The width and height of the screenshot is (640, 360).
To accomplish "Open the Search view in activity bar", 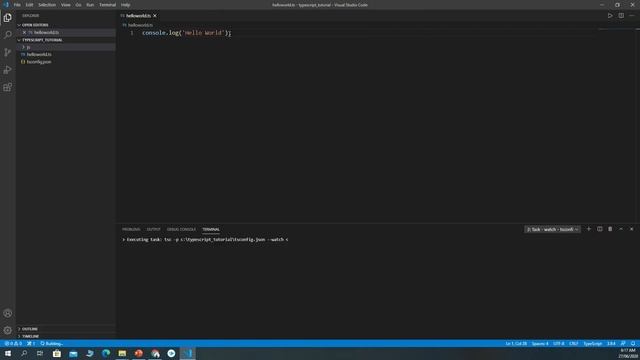I will pyautogui.click(x=7, y=35).
